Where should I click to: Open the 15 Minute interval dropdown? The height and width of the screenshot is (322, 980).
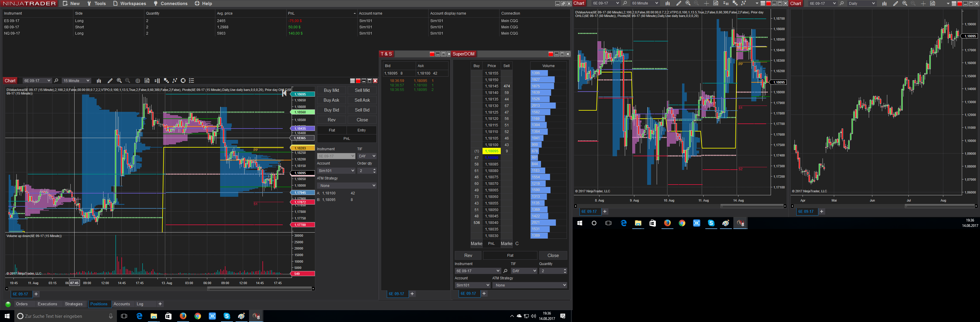(x=76, y=80)
